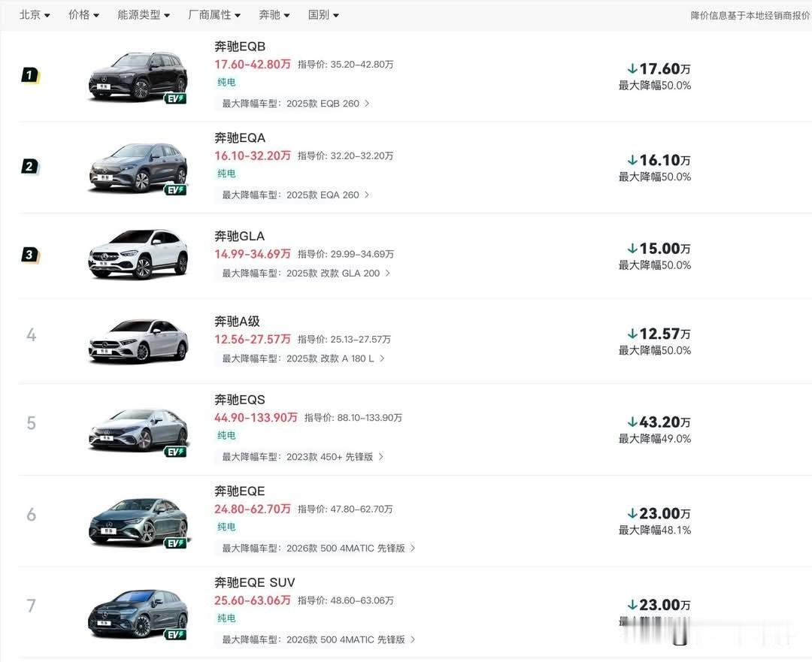Click the EV badge on the 奔驰EQE SUV thumbnail
This screenshot has height=662, width=812.
pyautogui.click(x=177, y=635)
